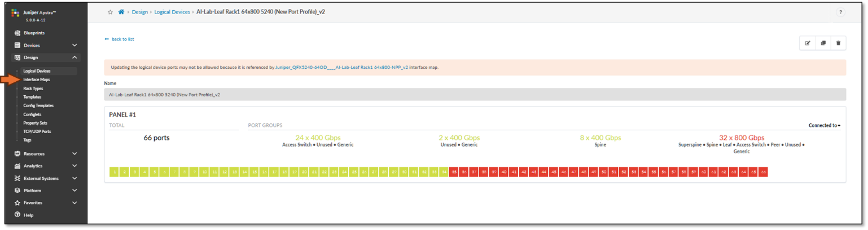This screenshot has height=230, width=868.
Task: Select Interface Maps in Design menu
Action: pyautogui.click(x=37, y=79)
